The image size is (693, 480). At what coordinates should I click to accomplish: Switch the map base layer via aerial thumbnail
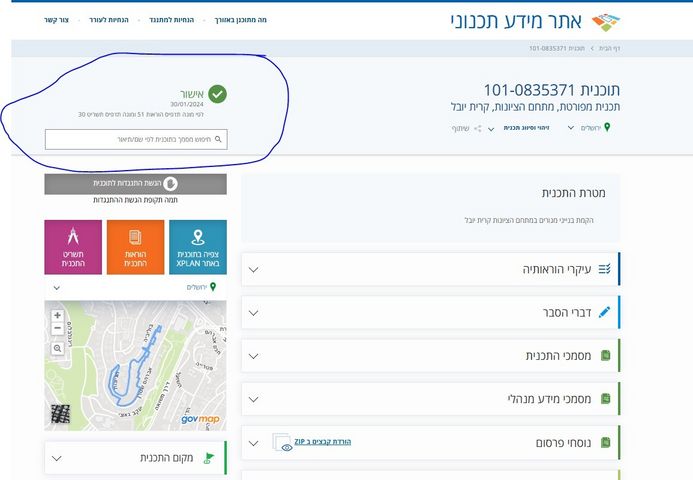click(61, 415)
